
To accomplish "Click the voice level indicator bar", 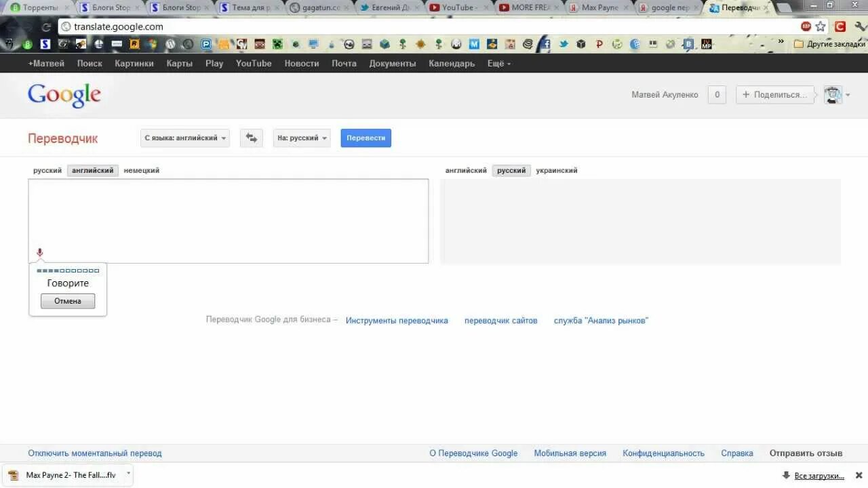I will (x=68, y=270).
